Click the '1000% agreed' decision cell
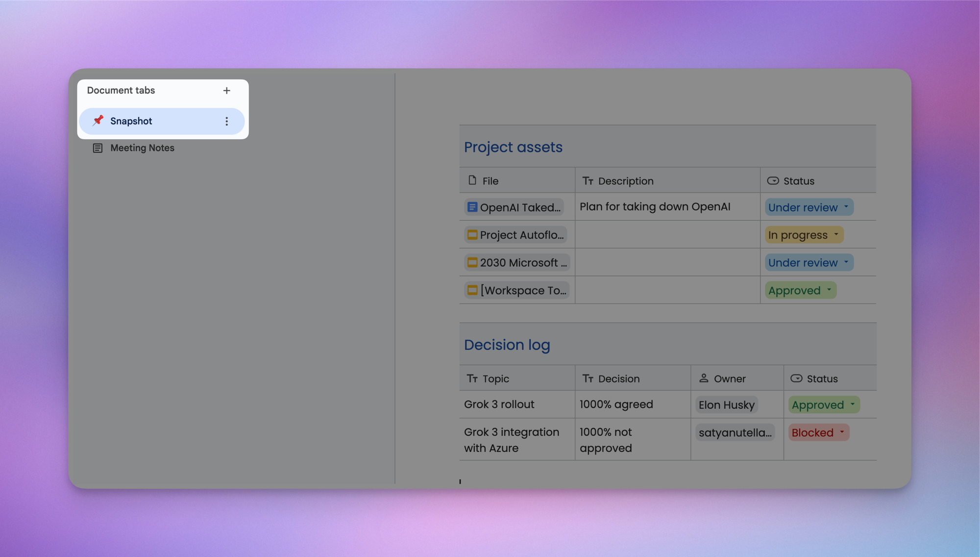980x557 pixels. click(633, 405)
